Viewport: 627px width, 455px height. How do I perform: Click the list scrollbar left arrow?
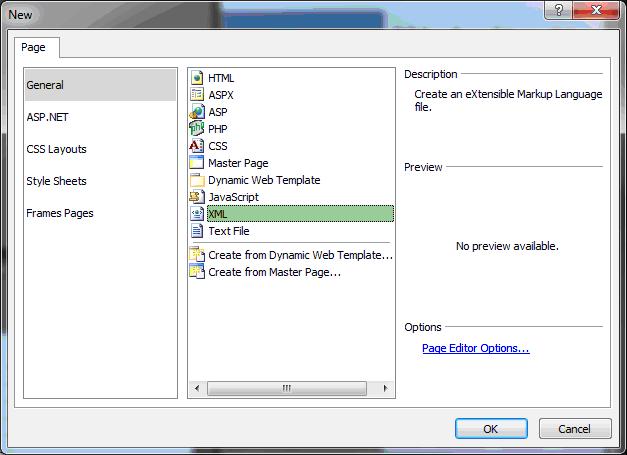tap(197, 388)
